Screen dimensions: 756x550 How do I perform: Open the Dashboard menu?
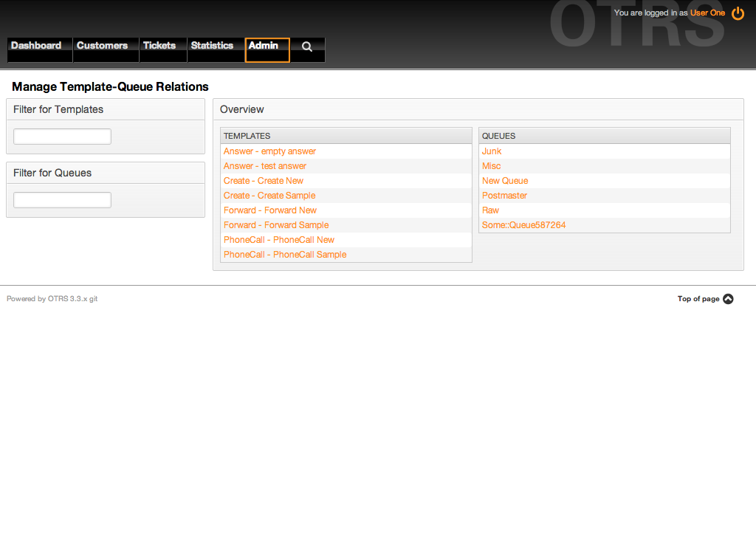[36, 46]
